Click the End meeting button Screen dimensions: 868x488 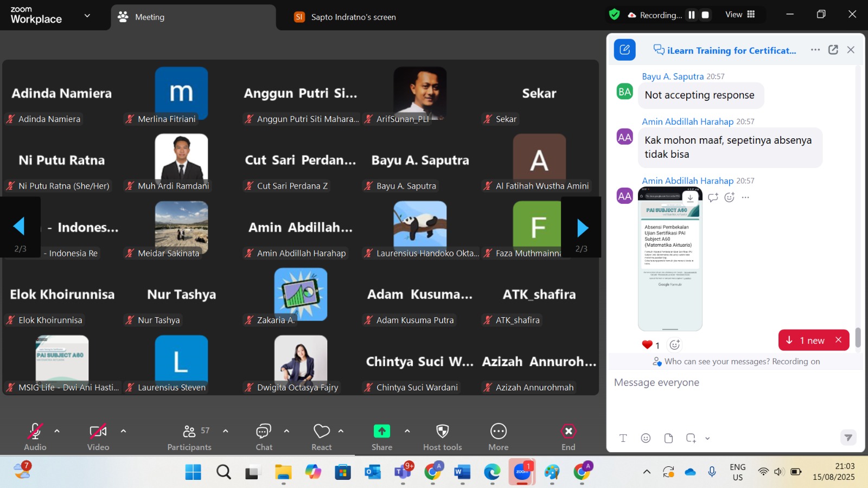pyautogui.click(x=568, y=436)
